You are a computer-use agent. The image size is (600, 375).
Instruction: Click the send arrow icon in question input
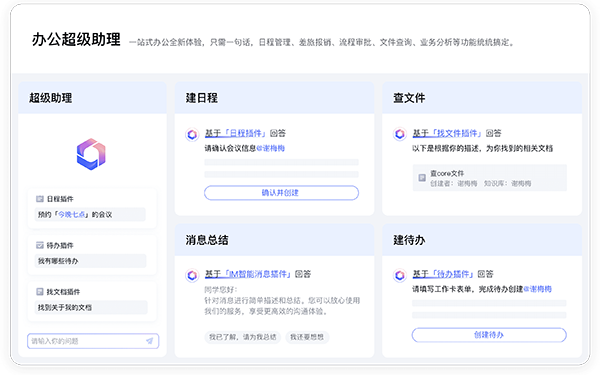click(x=149, y=341)
